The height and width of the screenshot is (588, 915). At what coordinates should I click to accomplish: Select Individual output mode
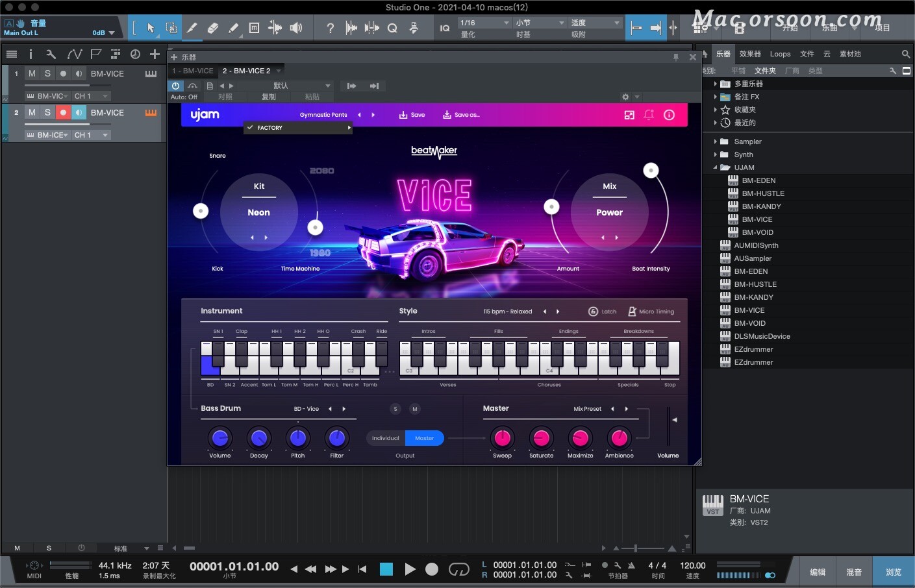pos(386,438)
